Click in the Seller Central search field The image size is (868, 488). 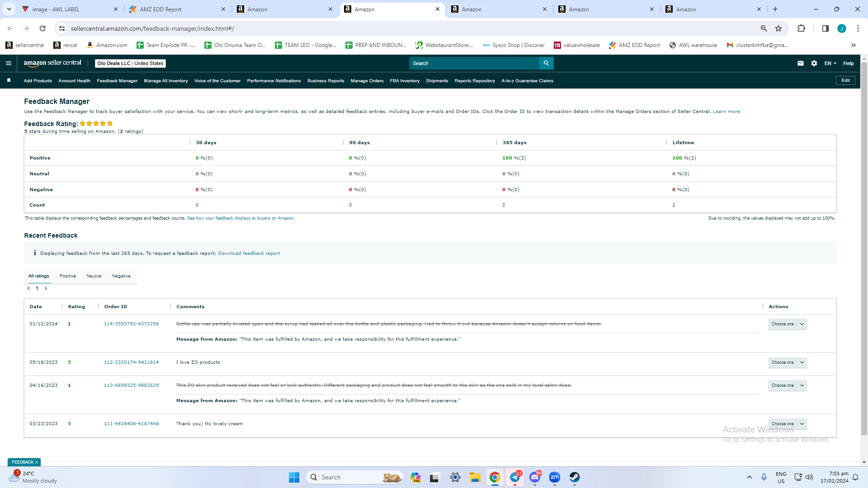pyautogui.click(x=474, y=63)
